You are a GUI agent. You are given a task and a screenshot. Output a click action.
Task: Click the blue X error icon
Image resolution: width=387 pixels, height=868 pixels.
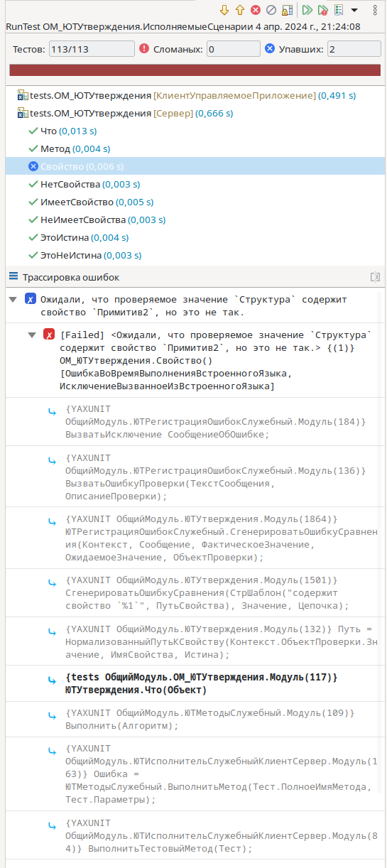tap(30, 299)
